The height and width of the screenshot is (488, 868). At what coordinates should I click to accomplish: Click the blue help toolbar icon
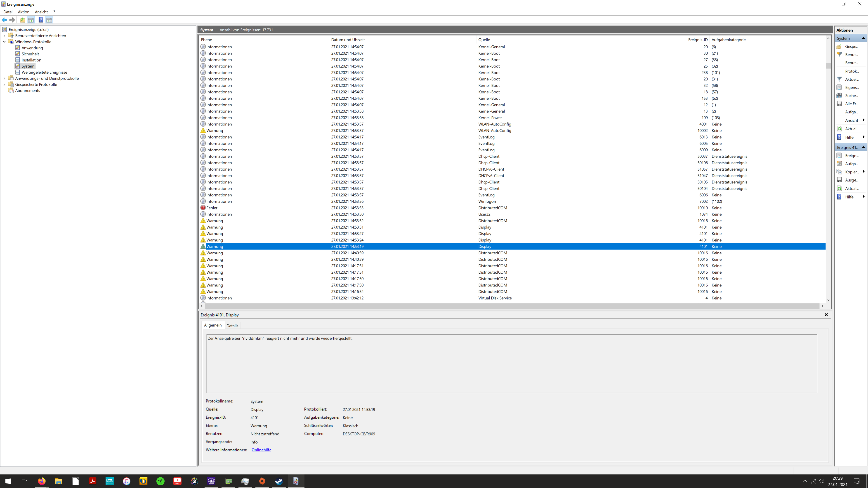(41, 20)
